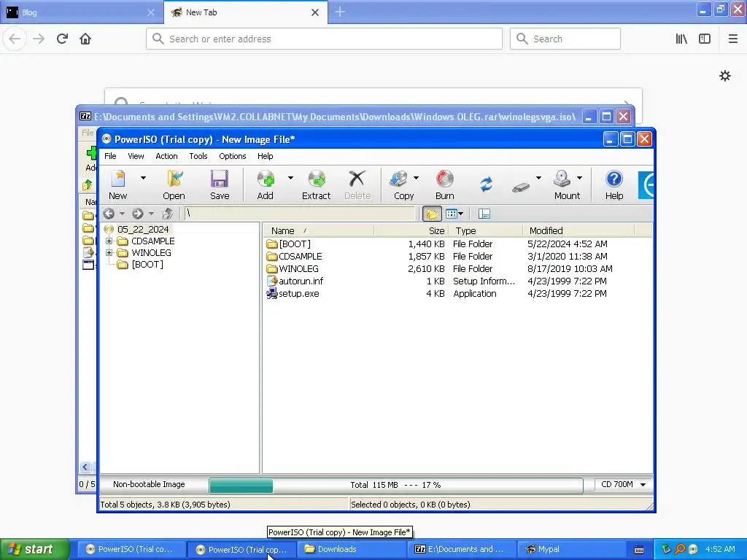Click the Back navigation arrow in PowerISO

click(109, 214)
